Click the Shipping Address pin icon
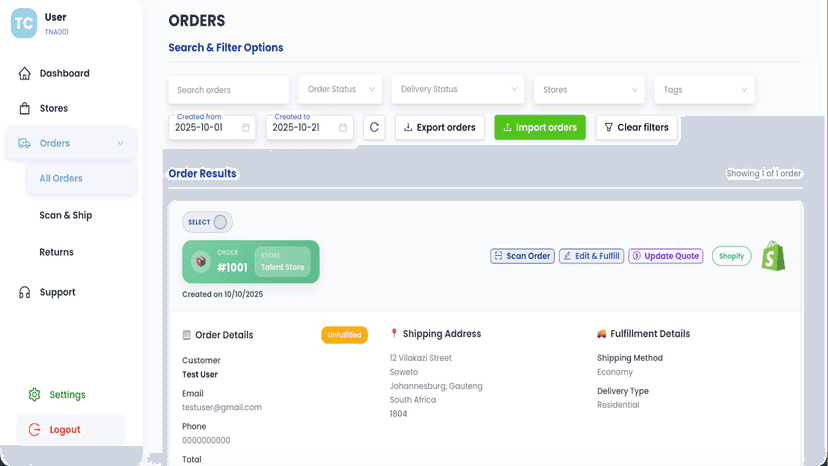Screen dimensions: 828x466 tap(394, 333)
